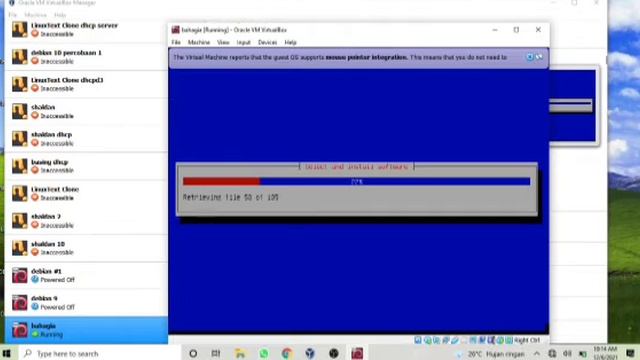The height and width of the screenshot is (360, 640).
Task: Click the network status bar icon
Action: pos(445,340)
